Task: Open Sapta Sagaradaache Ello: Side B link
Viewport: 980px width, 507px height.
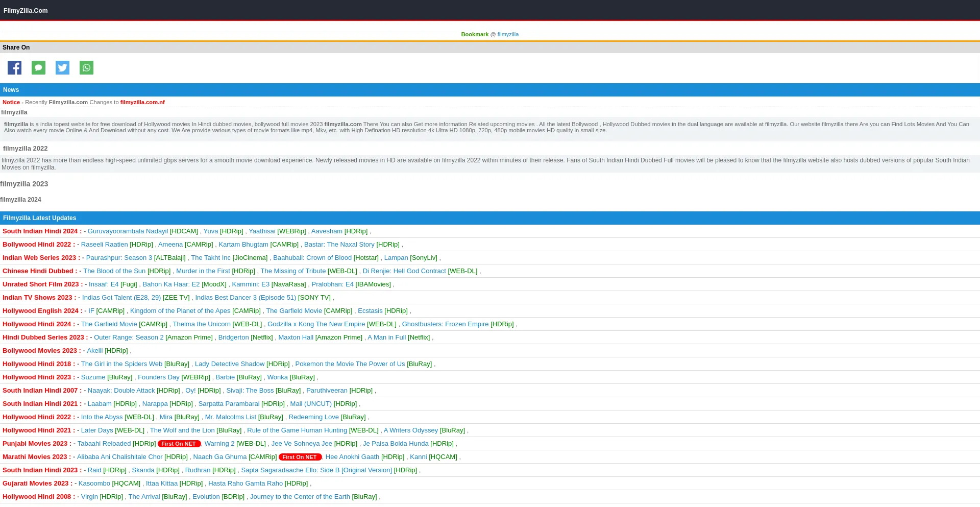Action: 316,470
